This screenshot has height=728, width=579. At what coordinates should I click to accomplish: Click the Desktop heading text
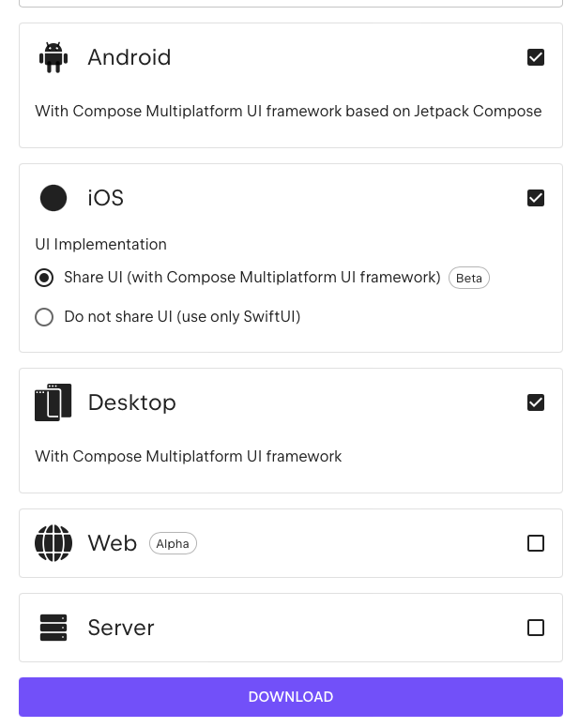tap(132, 402)
